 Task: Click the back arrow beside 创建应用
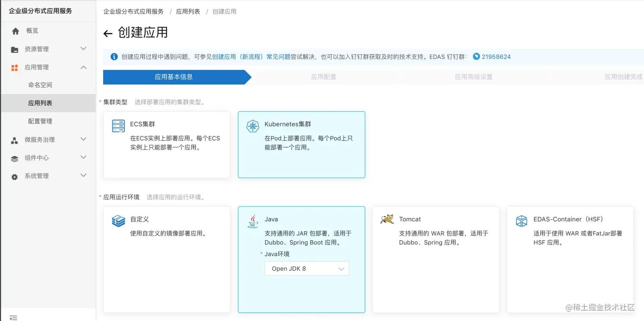pyautogui.click(x=108, y=34)
